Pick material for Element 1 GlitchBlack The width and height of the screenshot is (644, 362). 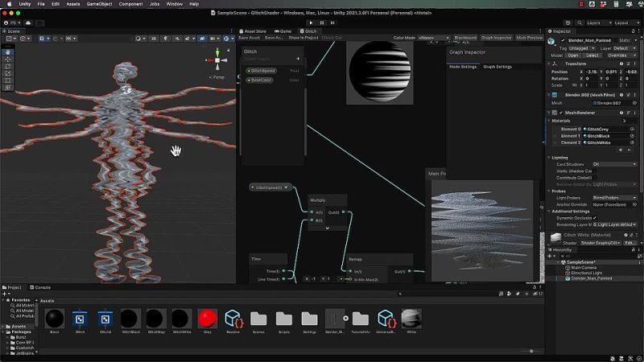(633, 136)
